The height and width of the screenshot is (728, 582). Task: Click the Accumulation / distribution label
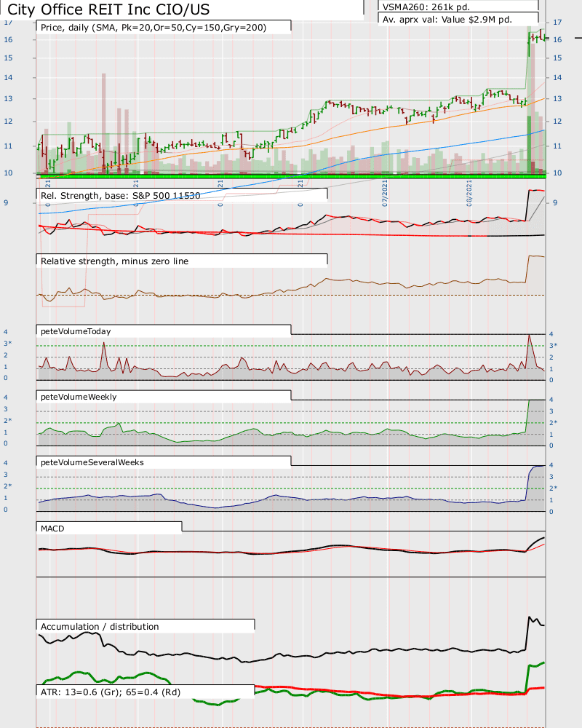pyautogui.click(x=100, y=626)
